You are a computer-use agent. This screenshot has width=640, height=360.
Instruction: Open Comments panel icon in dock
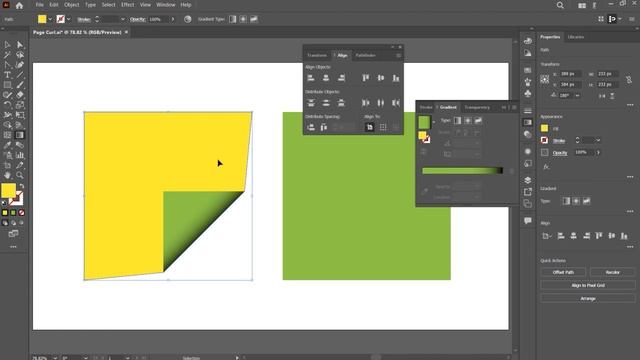528,220
